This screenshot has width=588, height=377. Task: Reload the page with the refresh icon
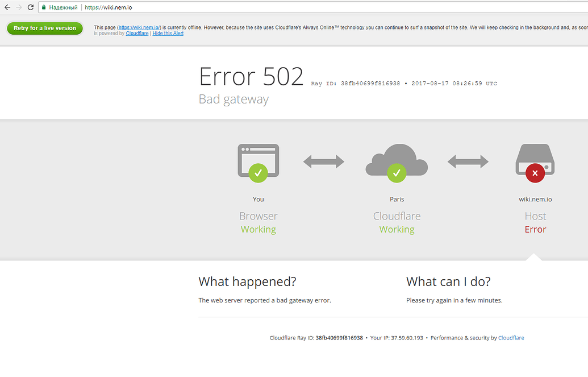coord(31,7)
